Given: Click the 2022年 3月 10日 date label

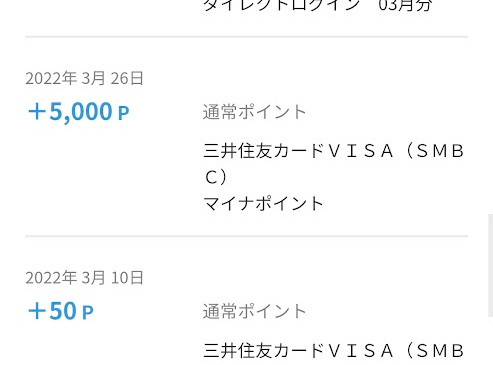Looking at the screenshot, I should [84, 278].
